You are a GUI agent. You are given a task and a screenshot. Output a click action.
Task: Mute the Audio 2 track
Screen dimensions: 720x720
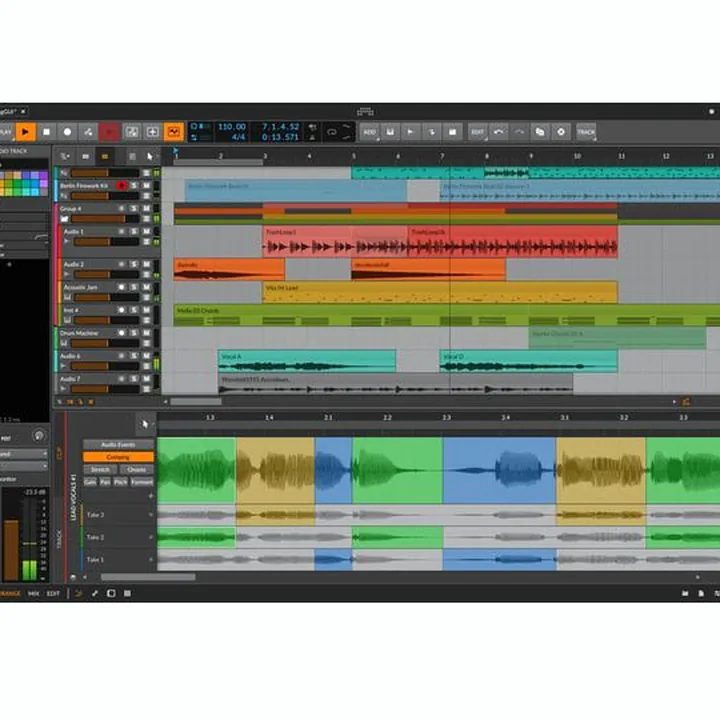(146, 264)
